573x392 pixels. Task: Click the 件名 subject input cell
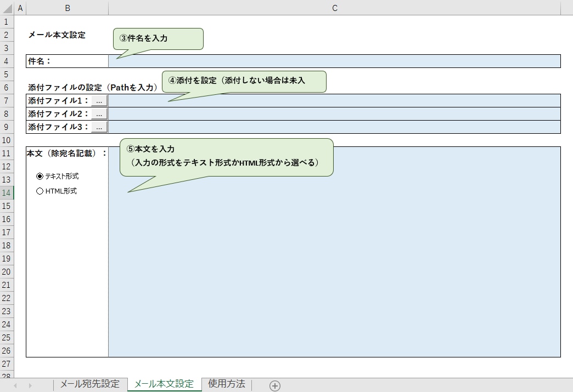334,61
